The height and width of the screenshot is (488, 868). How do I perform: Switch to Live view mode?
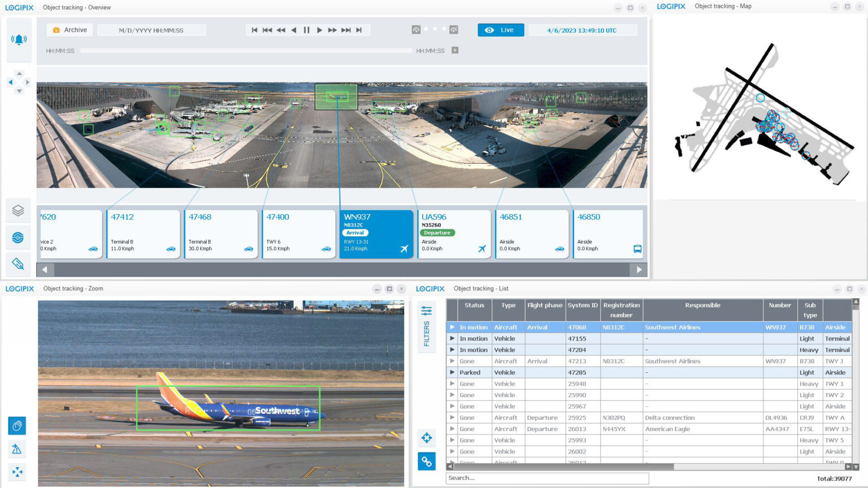[x=500, y=29]
